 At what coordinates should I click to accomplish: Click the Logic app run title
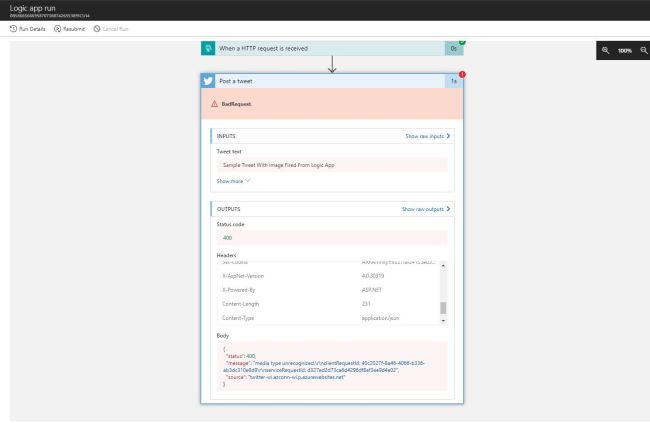[x=32, y=8]
